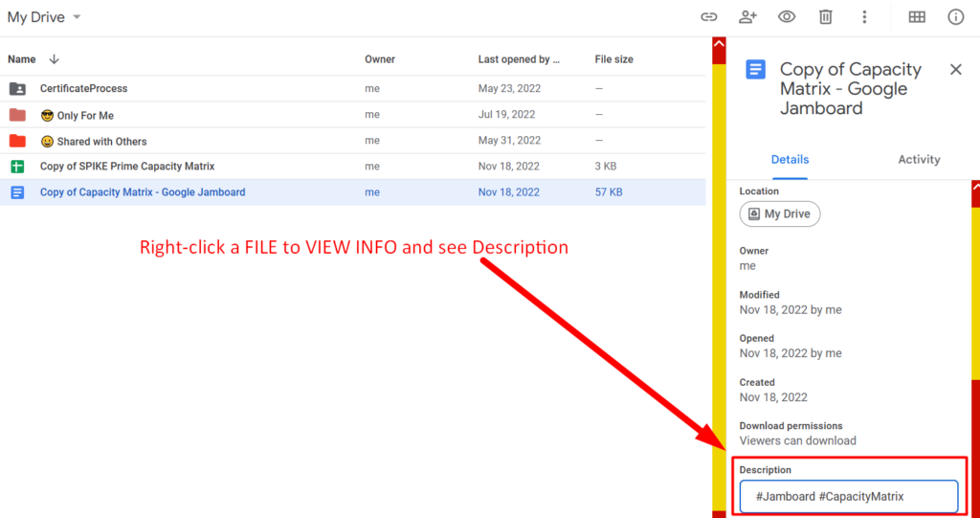The image size is (980, 518).
Task: Click the Viewers can download text
Action: coord(797,441)
